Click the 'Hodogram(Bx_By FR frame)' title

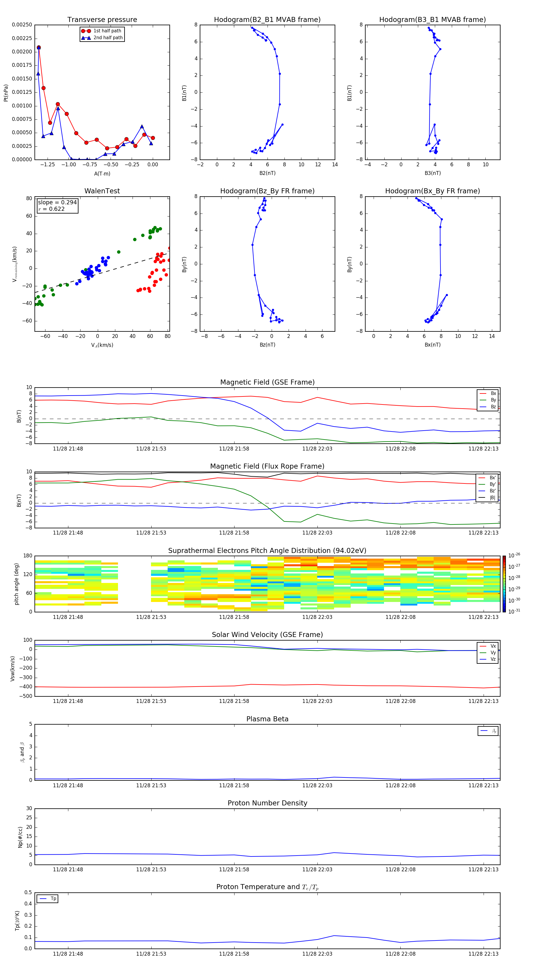(432, 191)
